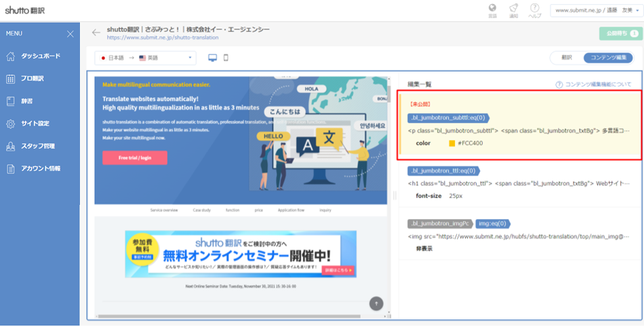Click the 無料オンラインセミナー banner image
644x327 pixels.
(x=241, y=254)
